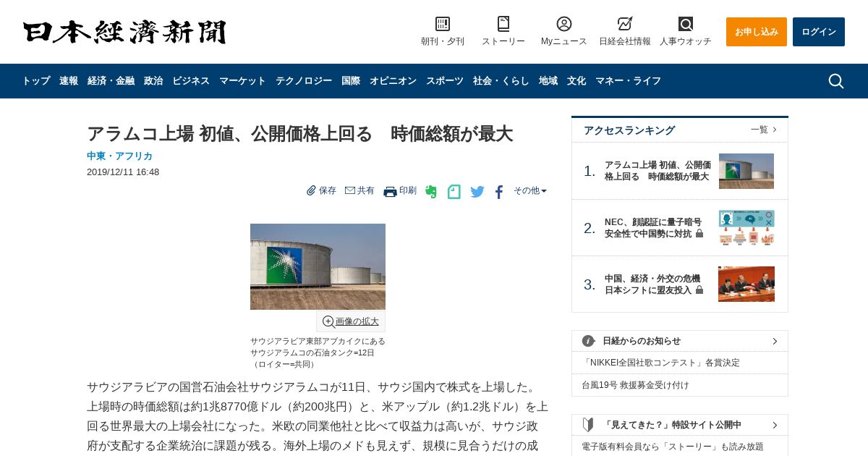Click the teal note sharing icon
The image size is (868, 456).
(x=454, y=192)
